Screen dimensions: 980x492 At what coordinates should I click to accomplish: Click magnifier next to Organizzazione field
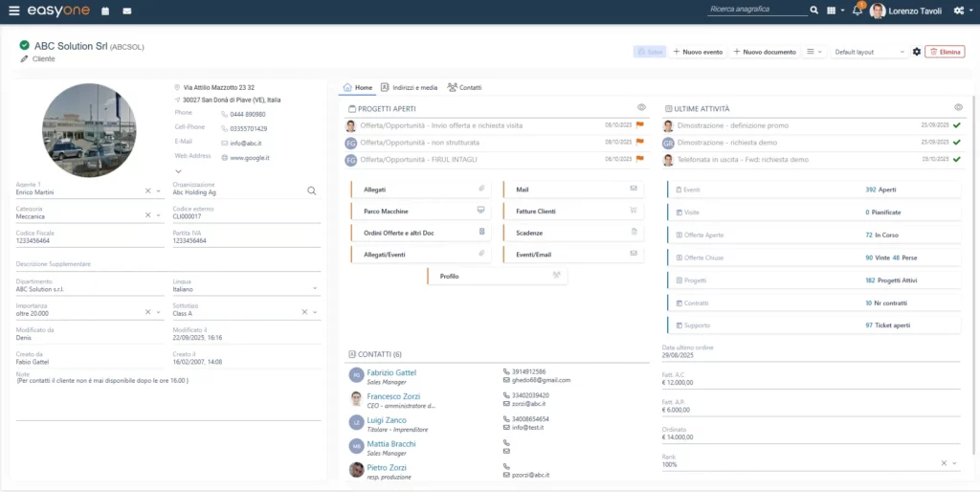tap(312, 190)
